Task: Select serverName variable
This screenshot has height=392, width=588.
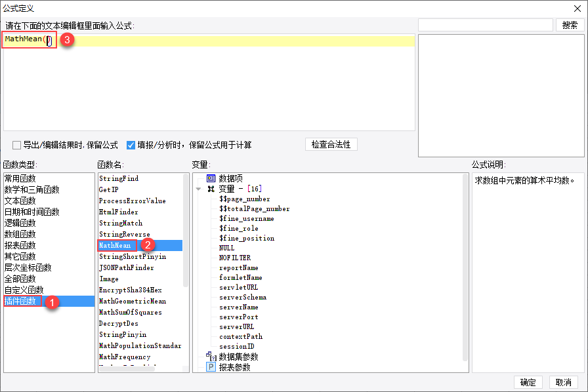Action: coord(238,307)
